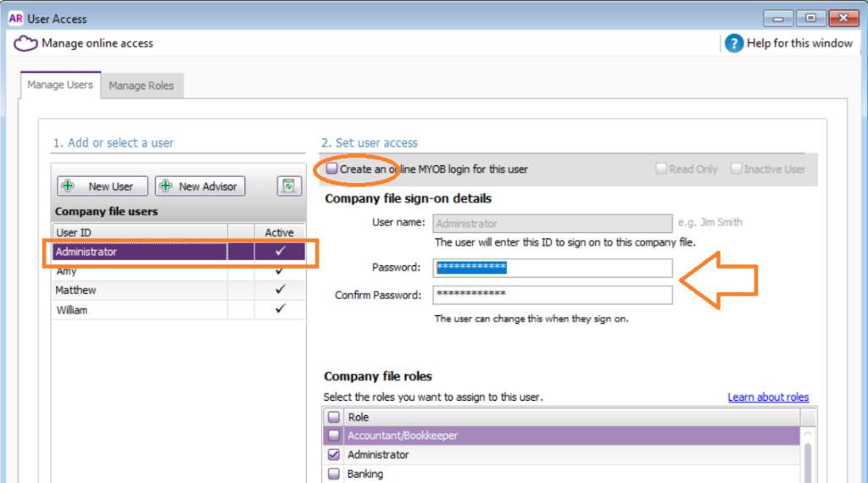Uncheck the Administrator role checkbox
The width and height of the screenshot is (868, 483).
334,455
